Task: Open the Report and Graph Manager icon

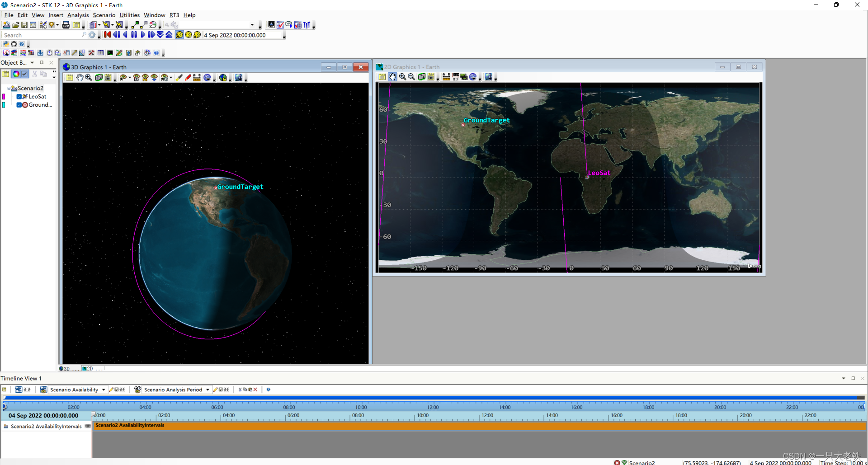Action: coord(94,25)
